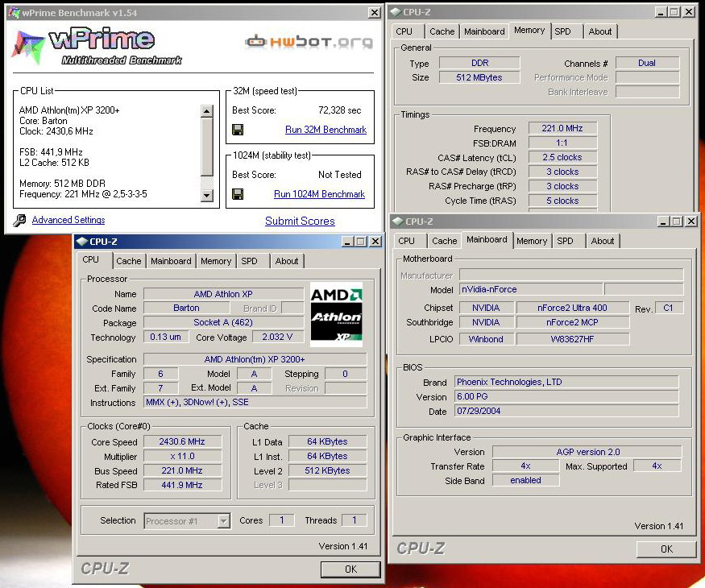The width and height of the screenshot is (705, 588).
Task: Click the CPU List scrollbar thumb
Action: coord(206,146)
